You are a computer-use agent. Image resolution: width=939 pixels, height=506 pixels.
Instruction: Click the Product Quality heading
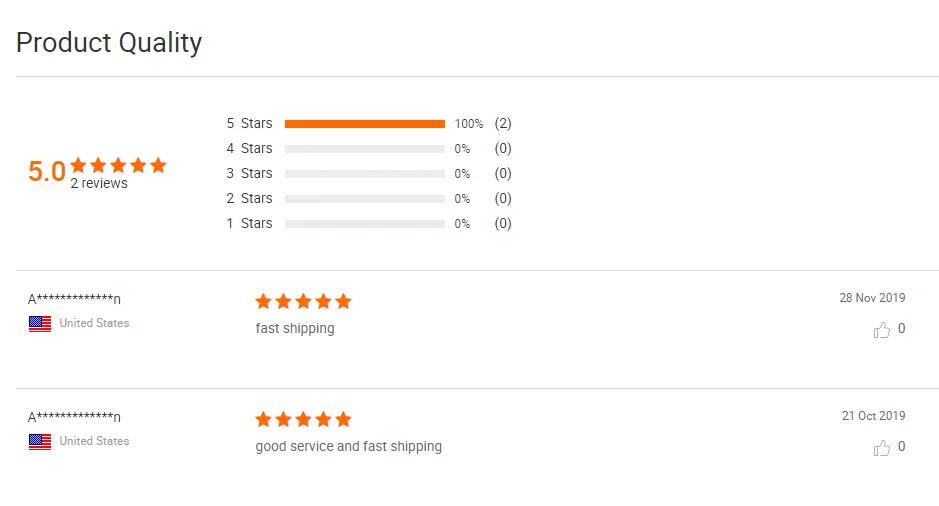pos(109,43)
